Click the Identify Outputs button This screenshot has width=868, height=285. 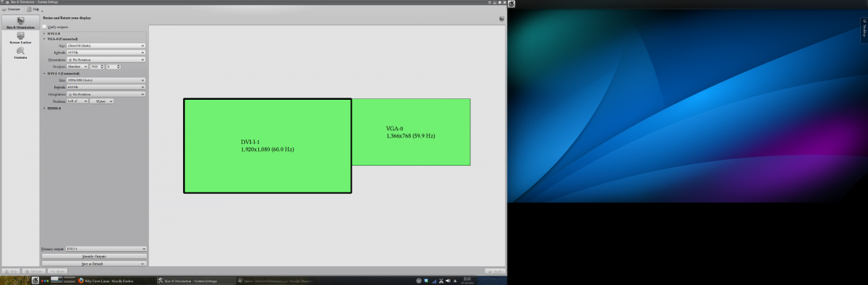coord(94,256)
